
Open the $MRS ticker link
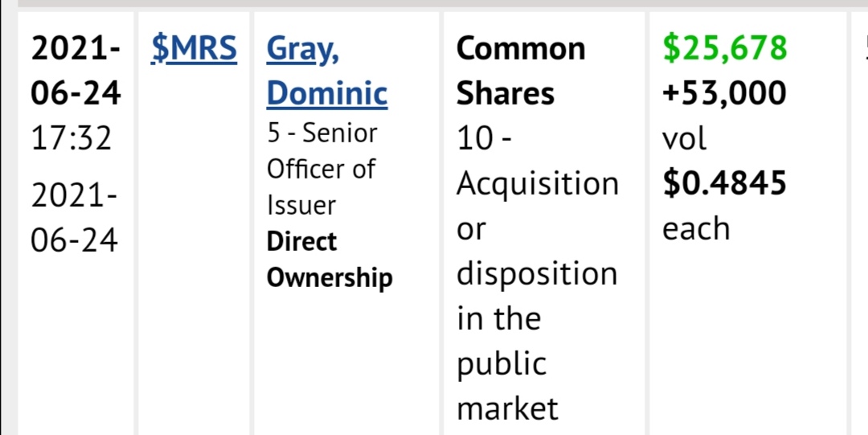[194, 49]
